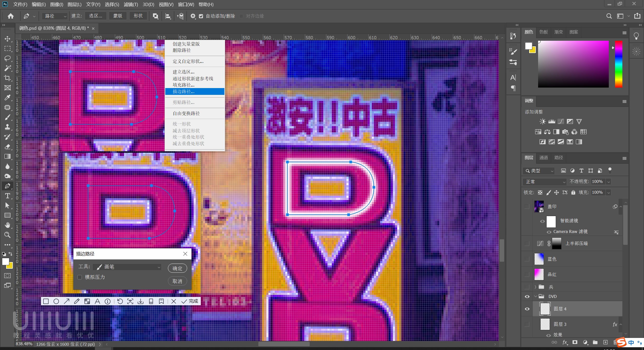Open pen options gear icon

coord(193,16)
